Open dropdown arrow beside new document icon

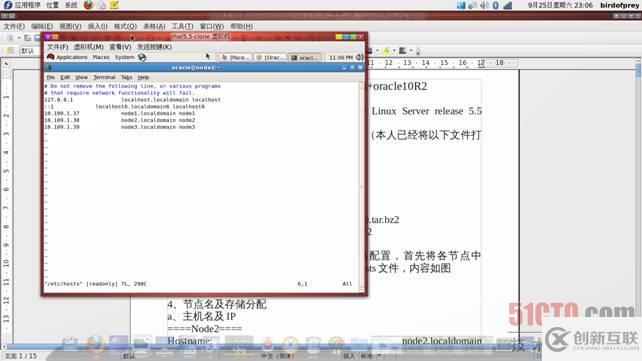tap(19, 38)
